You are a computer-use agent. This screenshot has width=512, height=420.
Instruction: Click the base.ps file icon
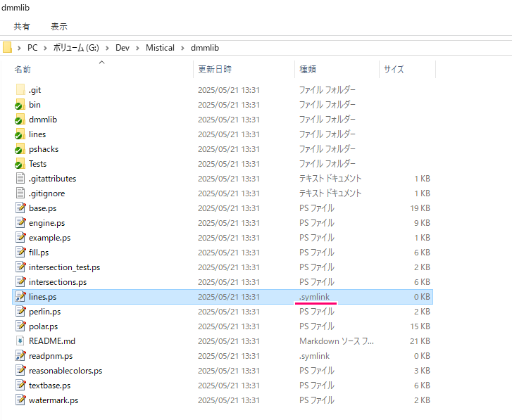20,208
